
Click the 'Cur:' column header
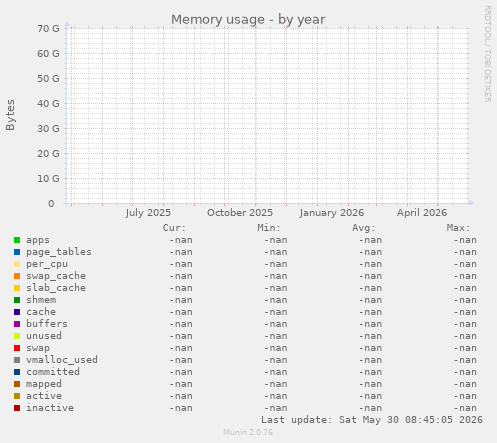[x=174, y=228]
